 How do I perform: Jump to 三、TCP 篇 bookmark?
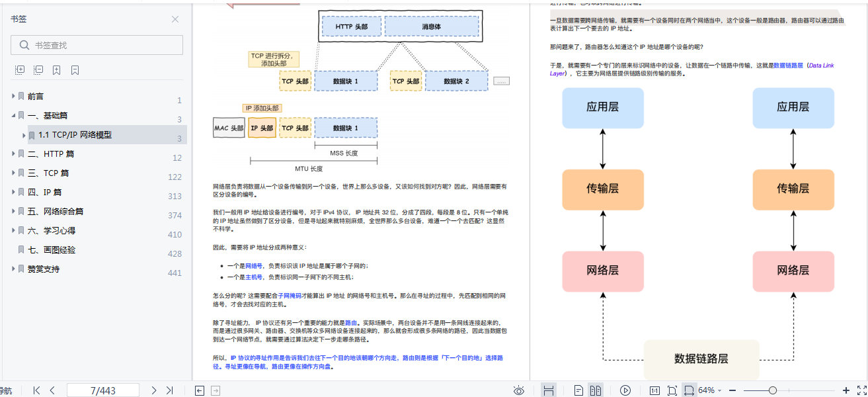pos(48,173)
